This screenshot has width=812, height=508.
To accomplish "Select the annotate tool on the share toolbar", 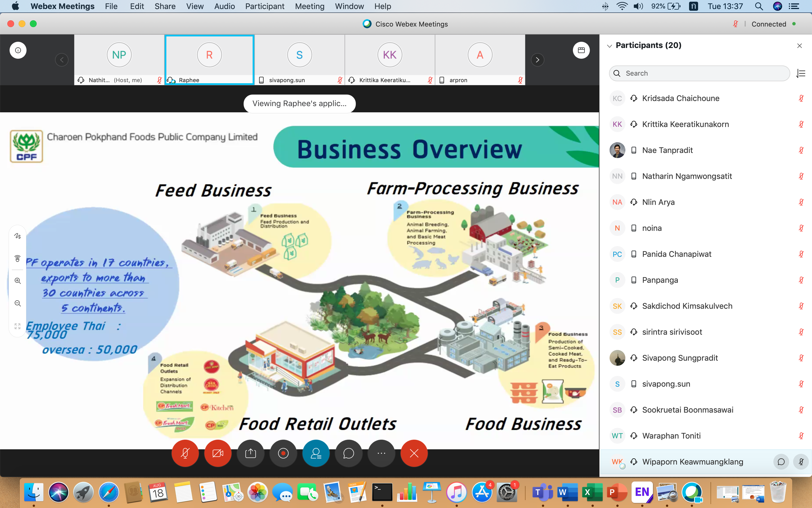I will pos(17,236).
